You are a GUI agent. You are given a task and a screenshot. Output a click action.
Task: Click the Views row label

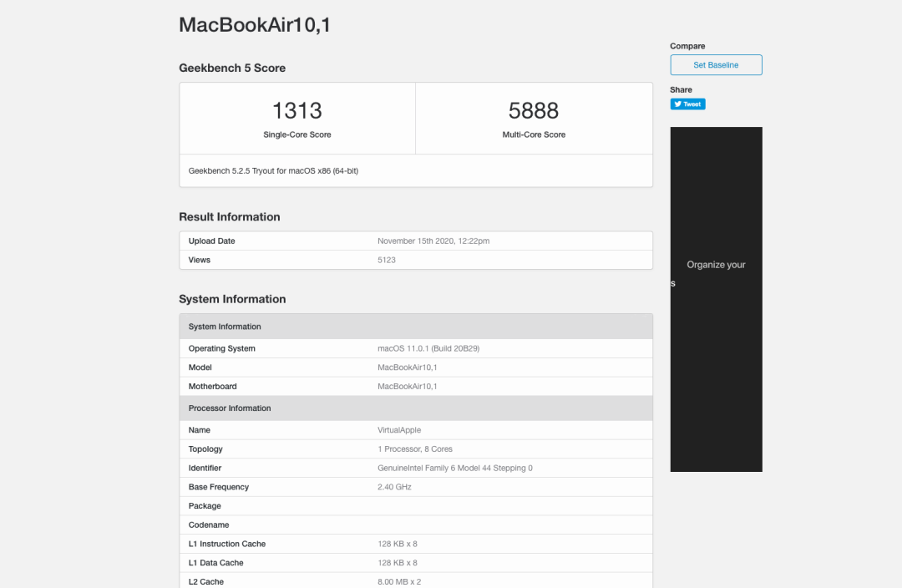tap(199, 260)
